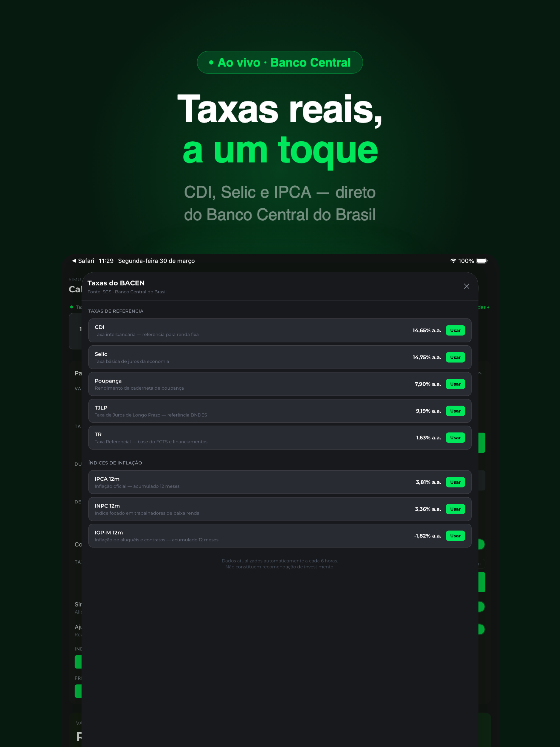Use the Selic rate 14,75% a.a.
560x747 pixels.
(455, 357)
